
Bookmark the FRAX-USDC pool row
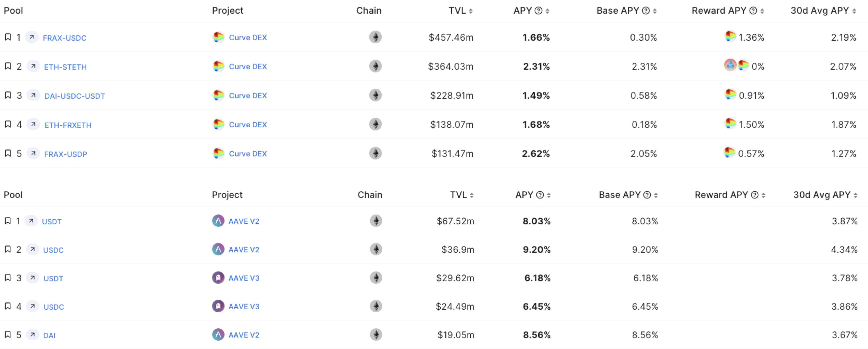[8, 37]
